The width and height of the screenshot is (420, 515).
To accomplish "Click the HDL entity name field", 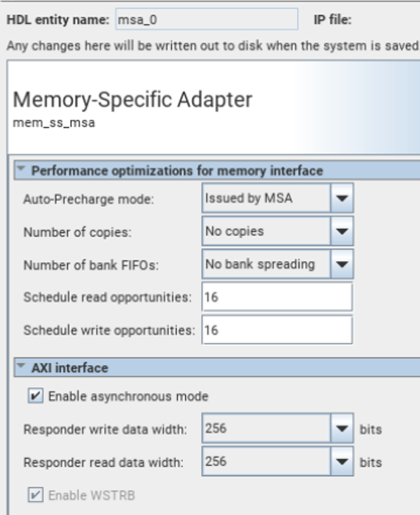I will click(207, 19).
